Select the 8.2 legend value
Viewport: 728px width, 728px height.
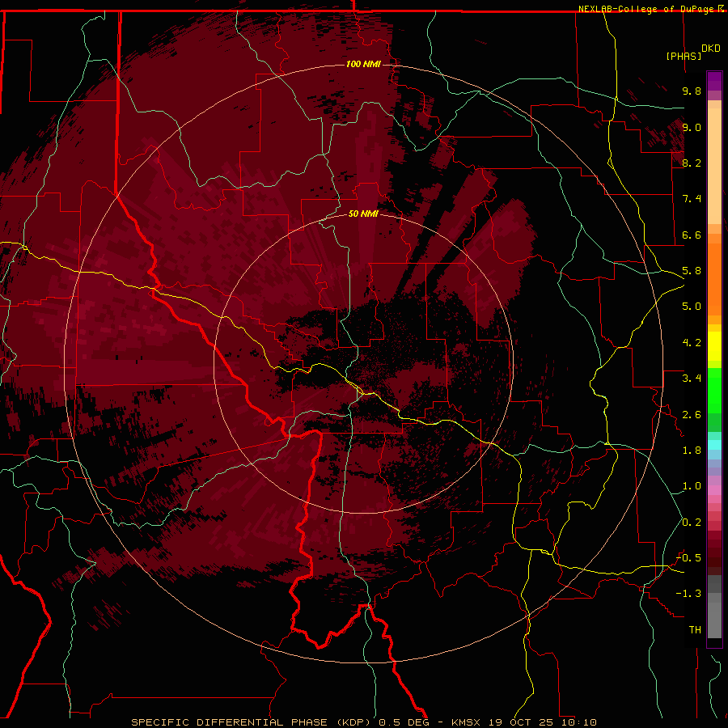pyautogui.click(x=692, y=163)
